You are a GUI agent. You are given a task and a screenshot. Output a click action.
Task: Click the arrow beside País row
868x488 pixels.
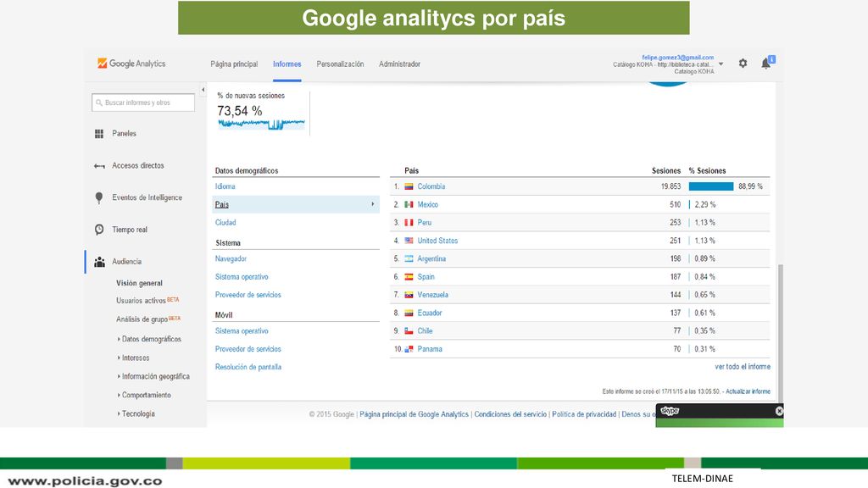click(373, 205)
